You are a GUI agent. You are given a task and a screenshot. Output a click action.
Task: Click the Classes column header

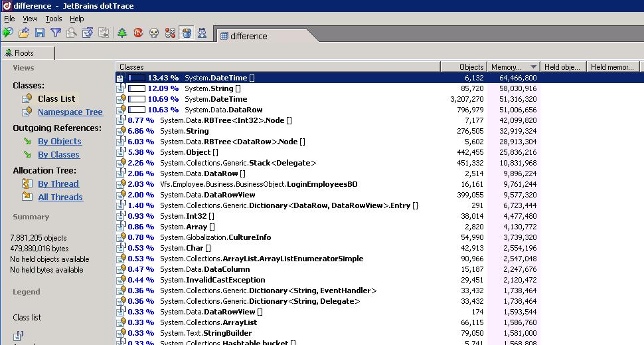tap(278, 67)
